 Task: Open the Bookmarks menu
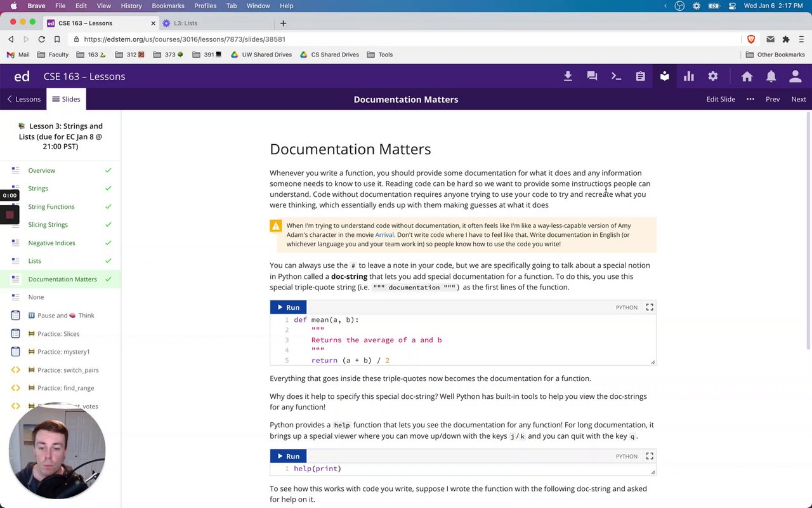click(x=168, y=6)
